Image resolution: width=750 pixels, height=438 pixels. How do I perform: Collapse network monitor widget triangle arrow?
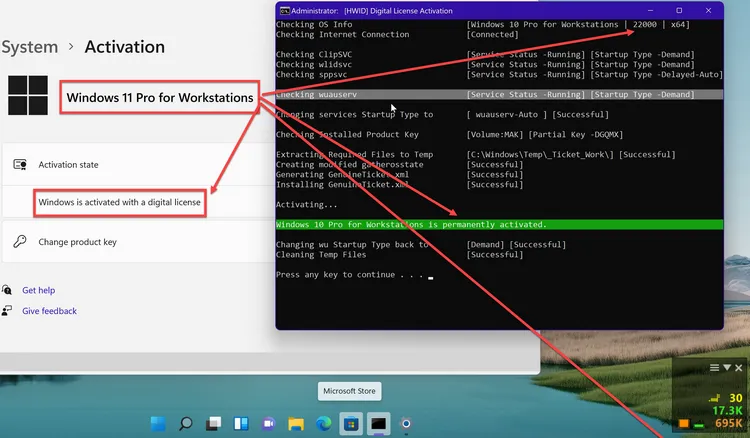point(727,367)
